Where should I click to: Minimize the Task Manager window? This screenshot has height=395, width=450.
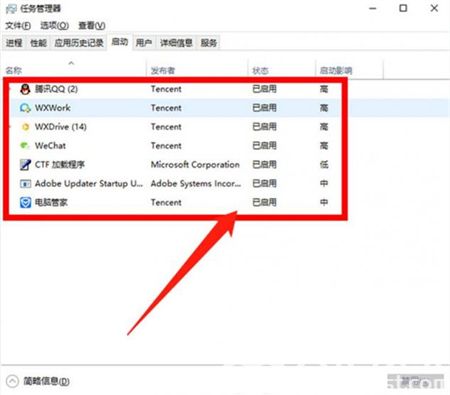pos(373,8)
